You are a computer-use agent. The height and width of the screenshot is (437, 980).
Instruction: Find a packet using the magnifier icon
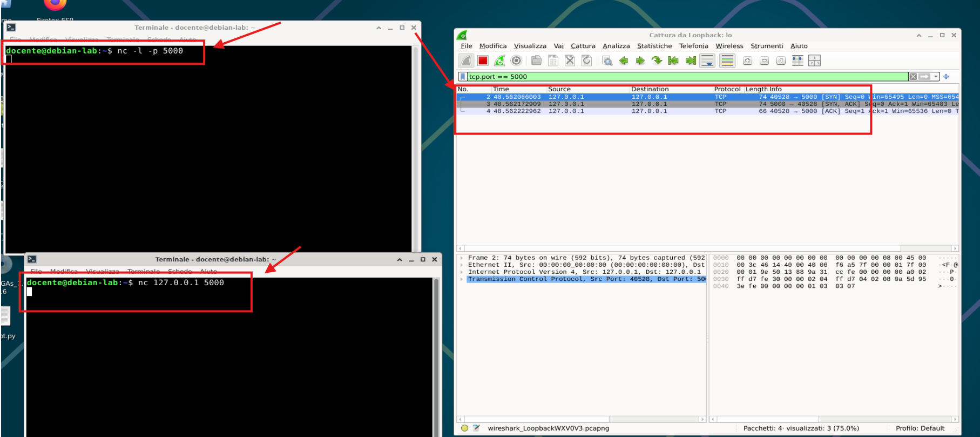click(607, 61)
